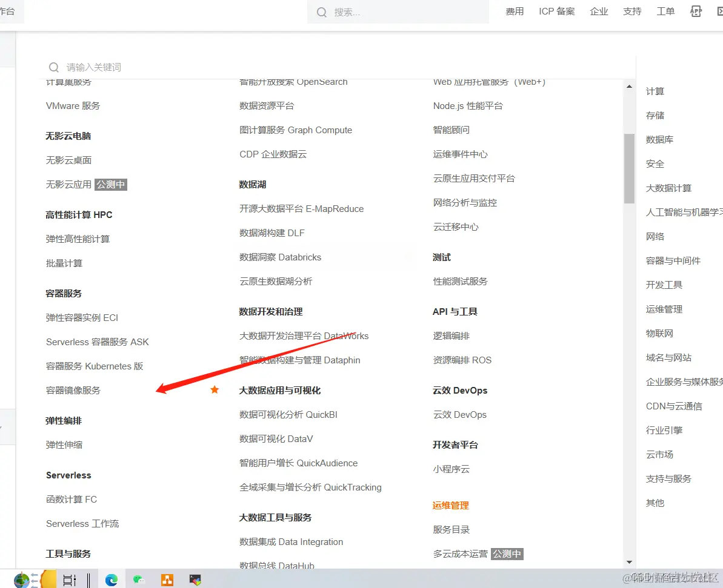Open VMware 服务
The width and height of the screenshot is (723, 588).
(x=73, y=105)
